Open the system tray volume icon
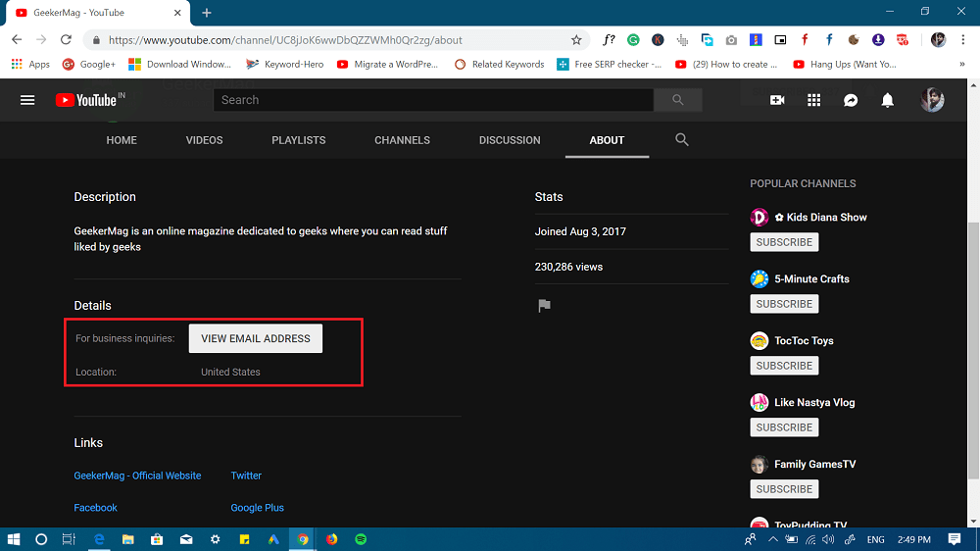Image resolution: width=980 pixels, height=551 pixels. tap(828, 539)
